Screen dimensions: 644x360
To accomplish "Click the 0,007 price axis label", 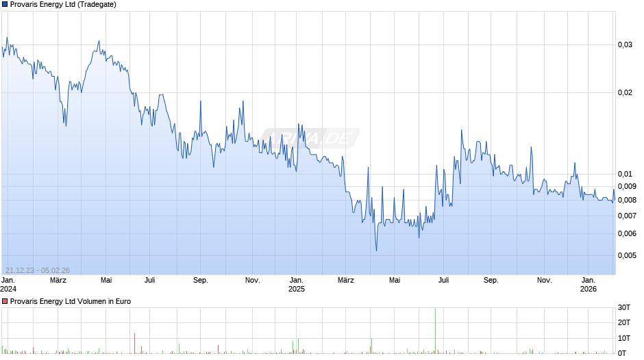I will point(627,216).
